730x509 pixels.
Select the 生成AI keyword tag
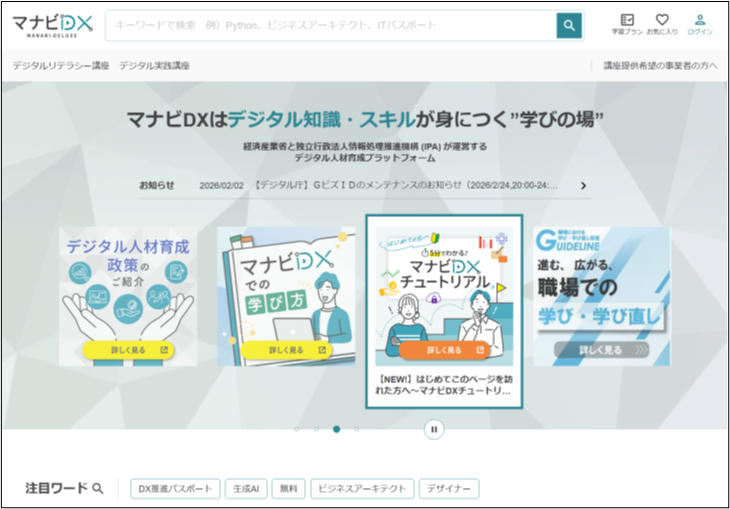tap(245, 489)
